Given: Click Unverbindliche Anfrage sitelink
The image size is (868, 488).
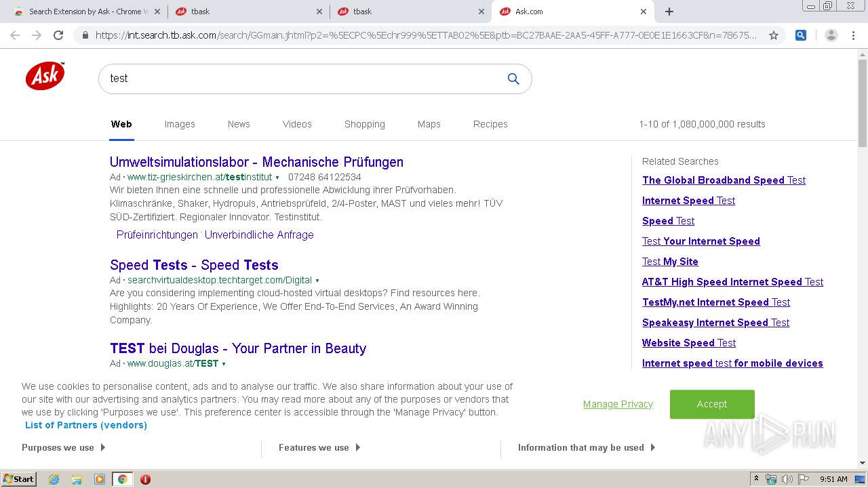Looking at the screenshot, I should 259,235.
